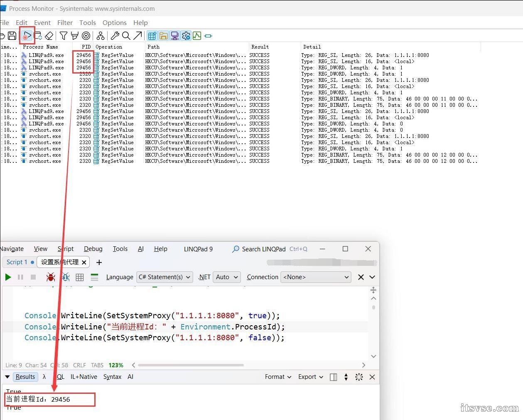Viewport: 523px width, 420px height.
Task: Open Process Monitor Edit menu
Action: click(22, 22)
